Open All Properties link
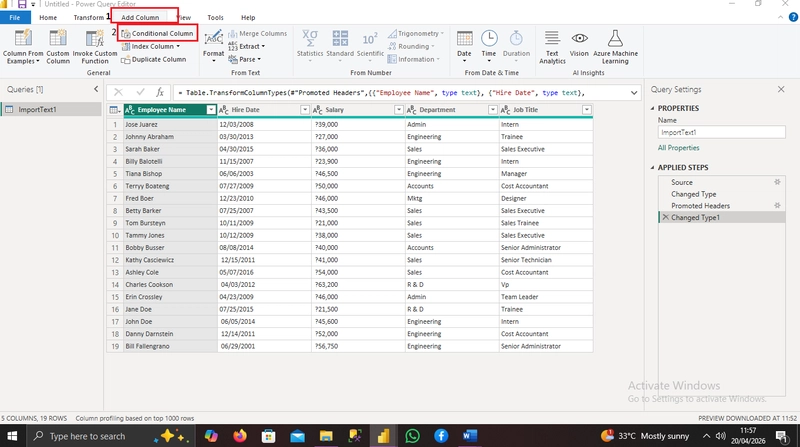800x447 pixels. click(679, 148)
